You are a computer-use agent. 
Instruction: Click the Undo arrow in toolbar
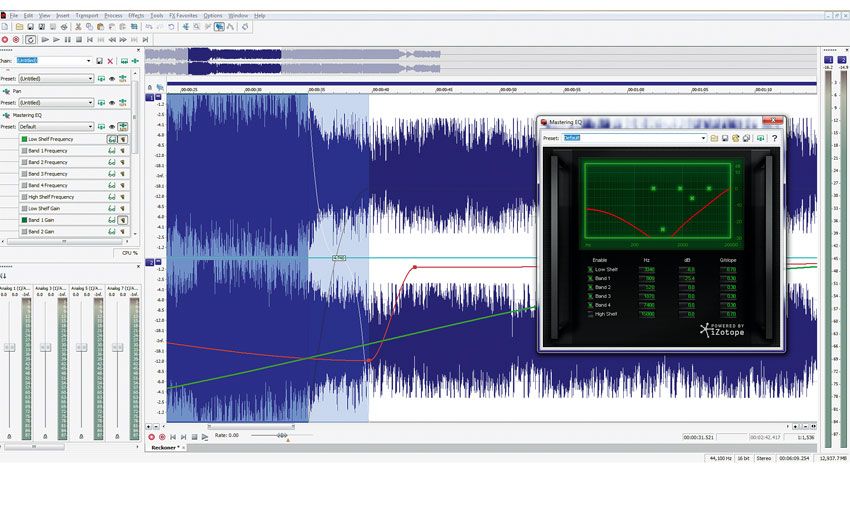coord(149,27)
